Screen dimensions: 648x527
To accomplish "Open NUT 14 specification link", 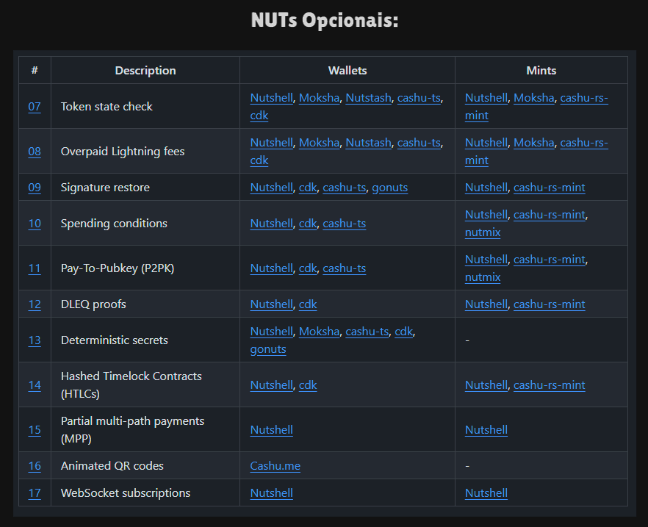I will (x=34, y=385).
